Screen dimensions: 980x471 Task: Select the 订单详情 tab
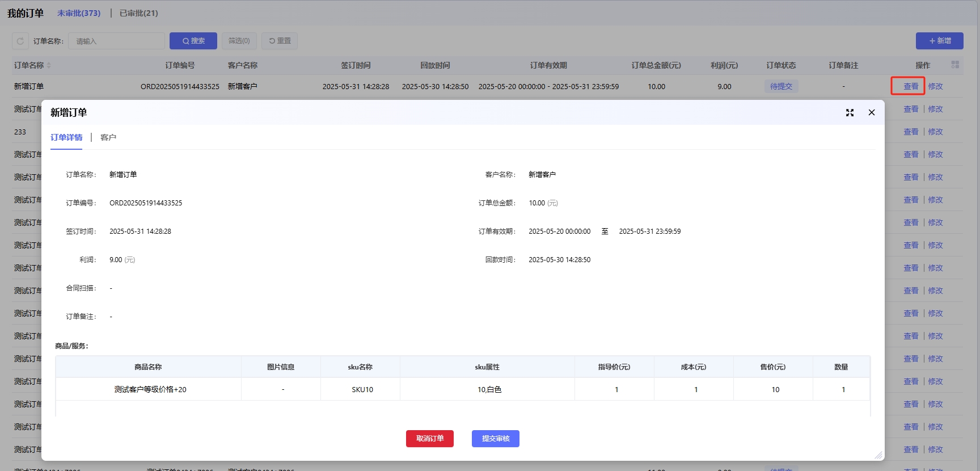click(66, 138)
